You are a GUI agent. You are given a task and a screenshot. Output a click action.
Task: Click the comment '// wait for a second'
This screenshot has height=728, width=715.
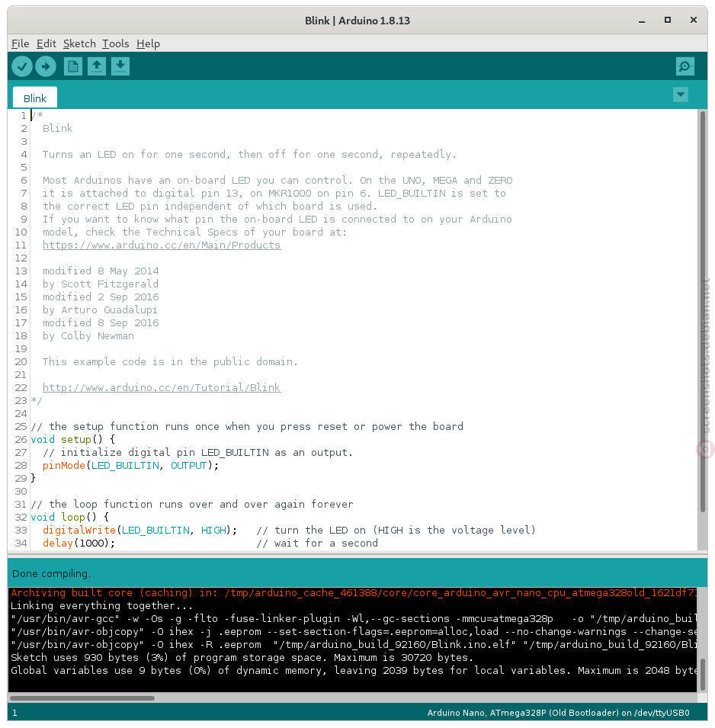[317, 544]
